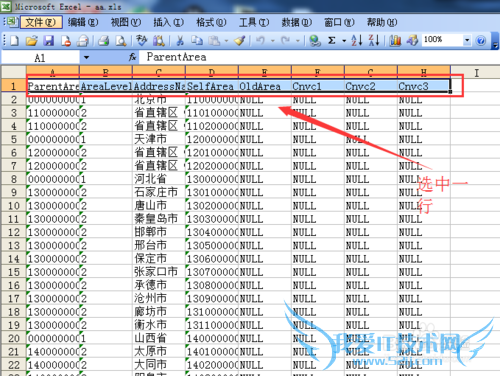Open the Chart Wizard icon
The width and height of the screenshot is (500, 376).
tap(395, 41)
